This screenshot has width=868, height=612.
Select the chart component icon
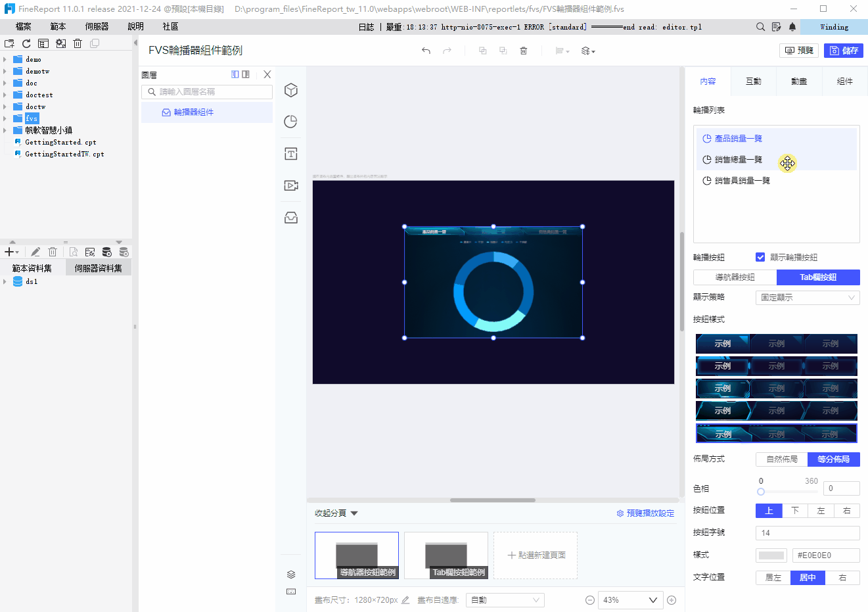(x=291, y=122)
